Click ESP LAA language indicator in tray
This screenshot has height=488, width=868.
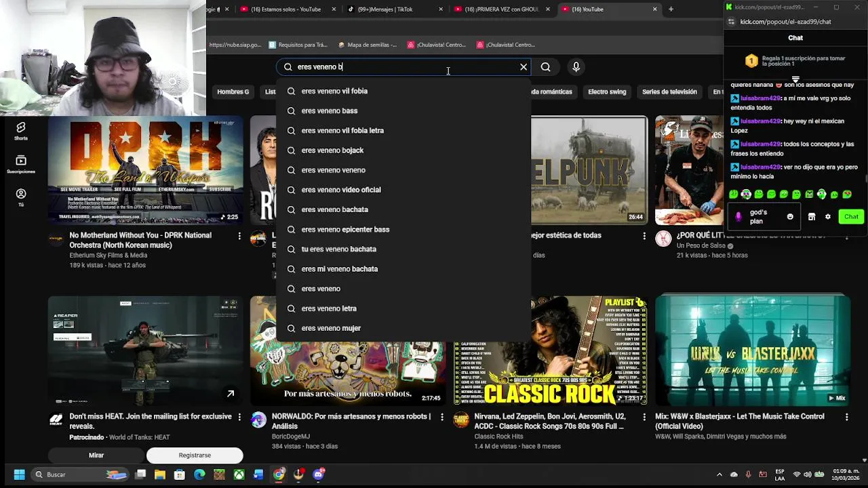pyautogui.click(x=780, y=474)
